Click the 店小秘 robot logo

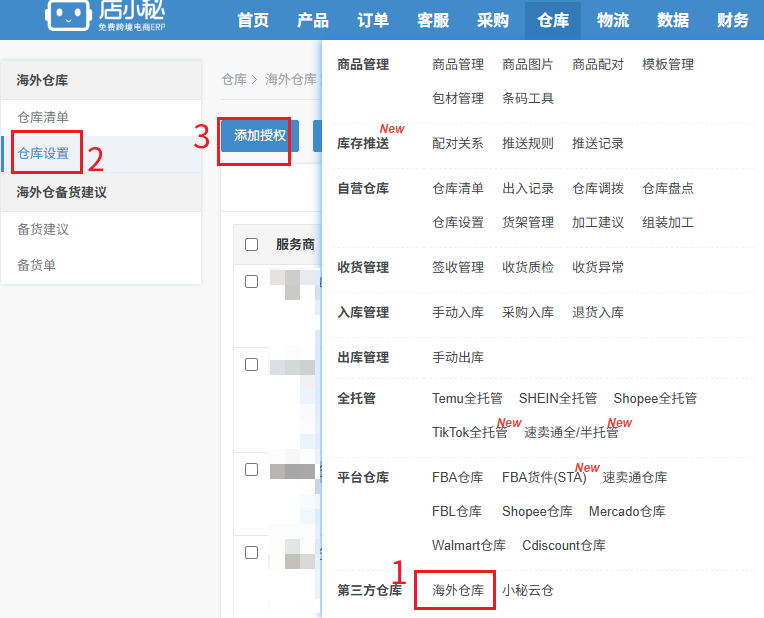66,14
